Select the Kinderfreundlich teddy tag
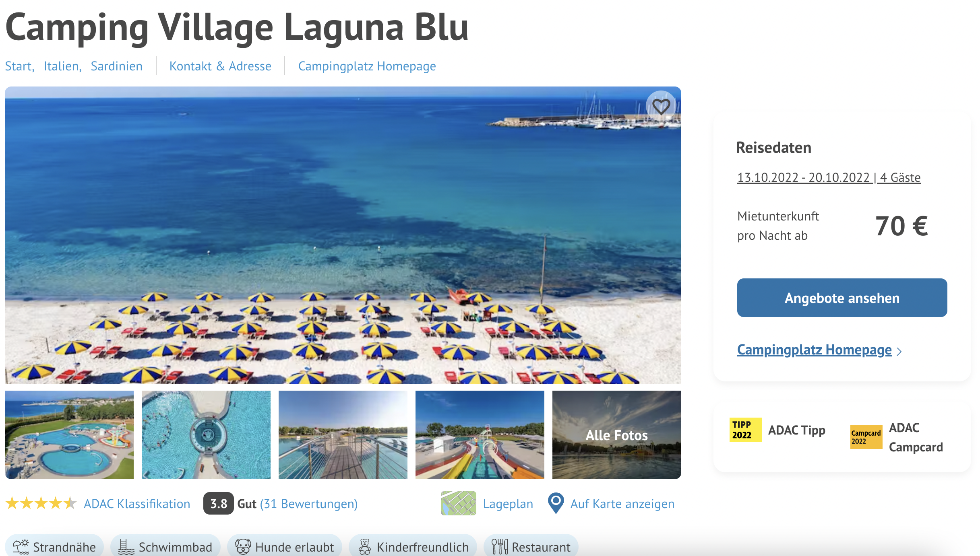This screenshot has width=980, height=556. point(413,547)
